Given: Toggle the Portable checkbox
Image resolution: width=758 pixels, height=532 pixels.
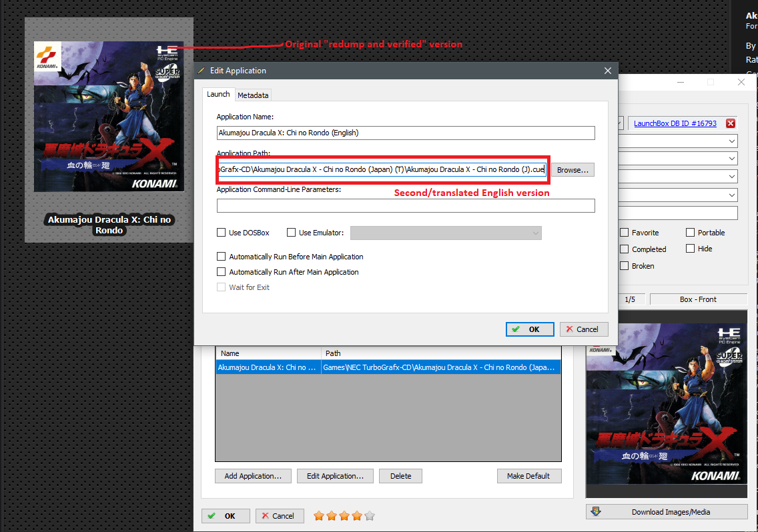Looking at the screenshot, I should (691, 233).
